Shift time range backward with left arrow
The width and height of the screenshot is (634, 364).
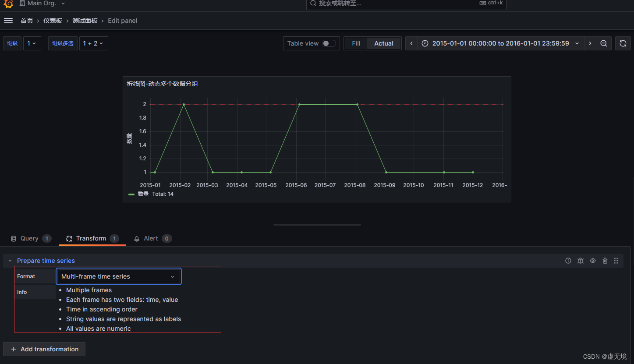[x=411, y=43]
